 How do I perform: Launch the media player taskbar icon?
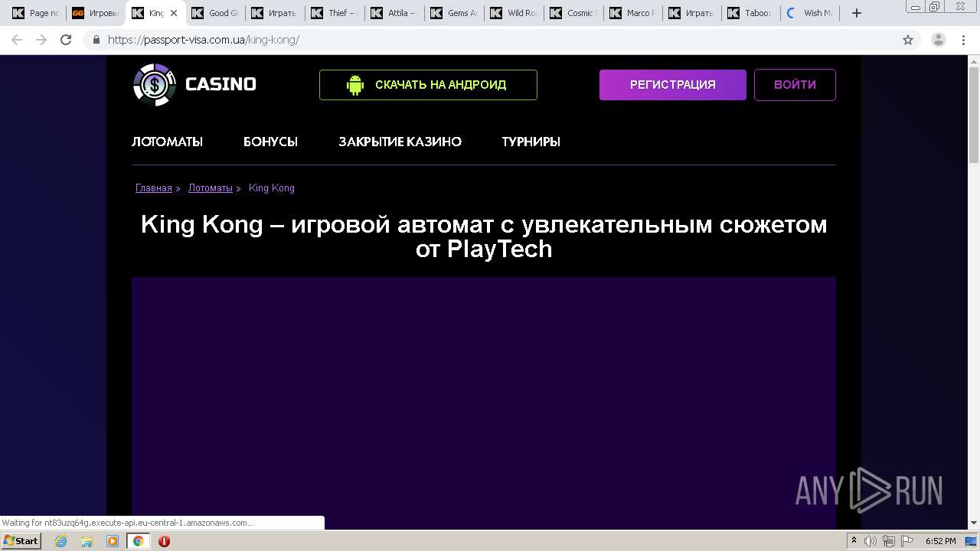coord(113,541)
